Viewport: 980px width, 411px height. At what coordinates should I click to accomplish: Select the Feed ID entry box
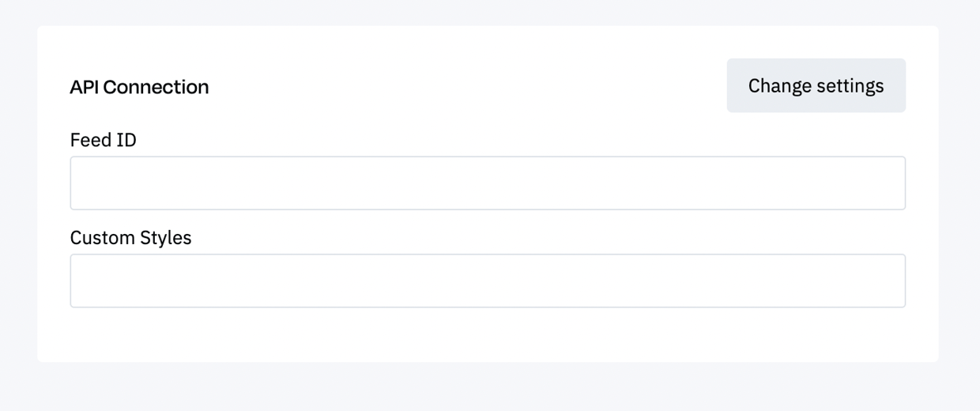pos(488,183)
